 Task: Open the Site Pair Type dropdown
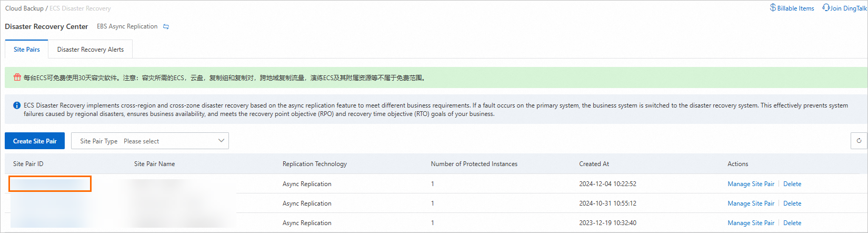click(150, 141)
